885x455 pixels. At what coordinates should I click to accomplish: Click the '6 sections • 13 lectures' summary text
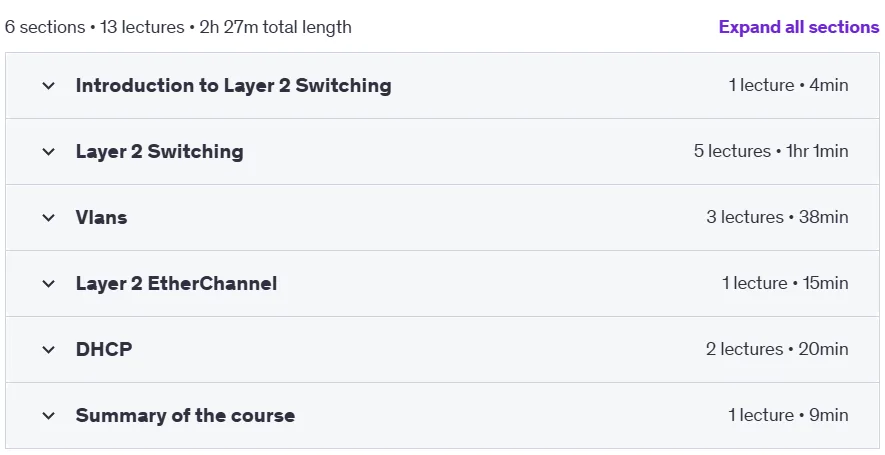coord(94,27)
